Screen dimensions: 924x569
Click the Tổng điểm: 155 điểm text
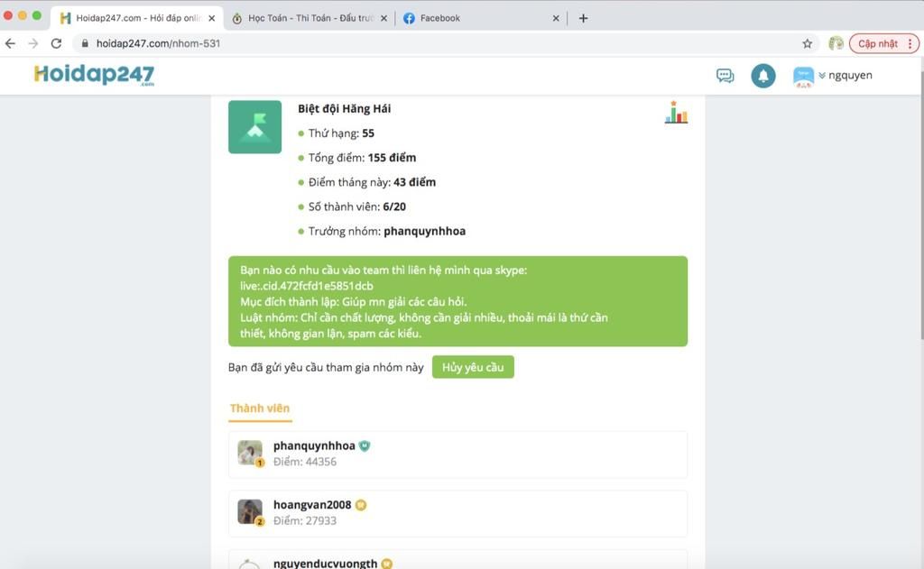click(363, 157)
